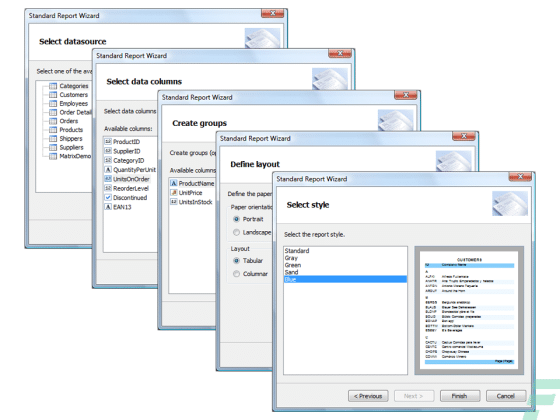
Task: Click the QuantityPerUnit text type icon
Action: click(108, 170)
